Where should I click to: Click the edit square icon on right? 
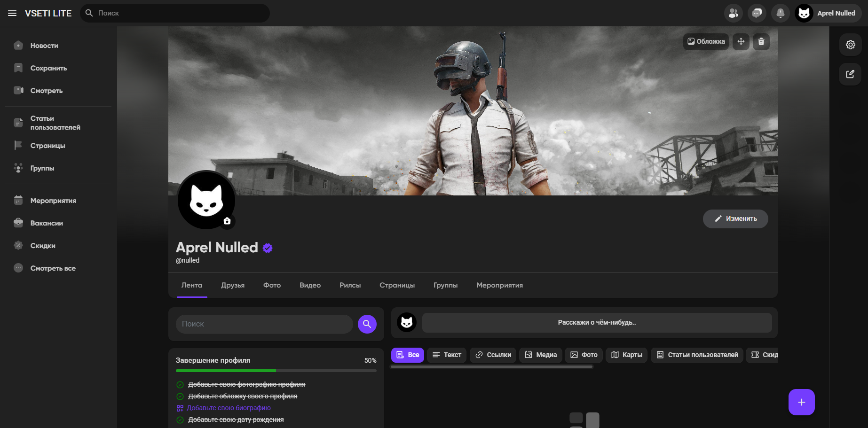[x=850, y=74]
